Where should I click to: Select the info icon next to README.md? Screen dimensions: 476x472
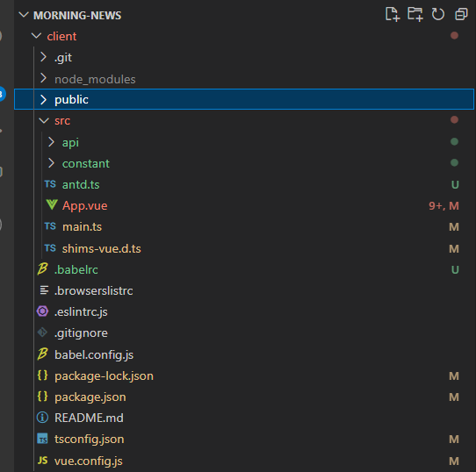(x=42, y=418)
